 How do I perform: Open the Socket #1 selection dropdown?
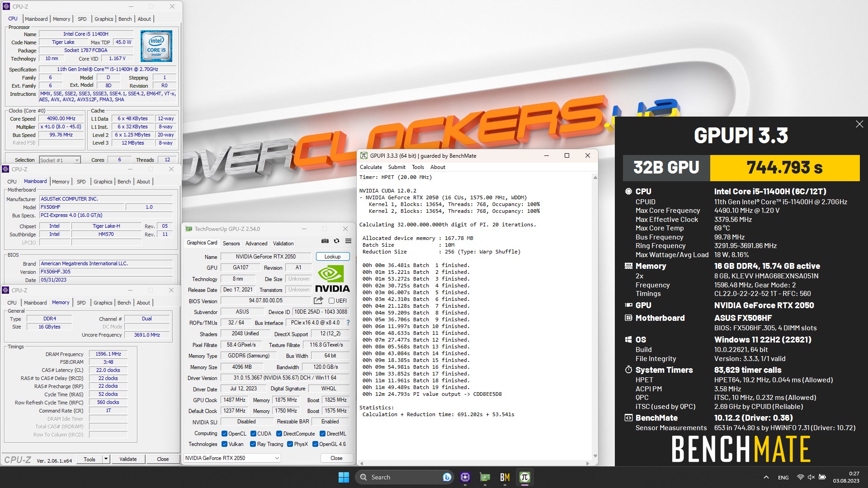click(x=60, y=160)
